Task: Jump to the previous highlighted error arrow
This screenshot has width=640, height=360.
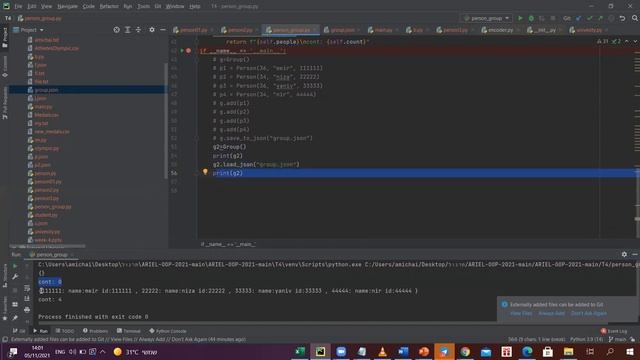Action: (x=627, y=41)
